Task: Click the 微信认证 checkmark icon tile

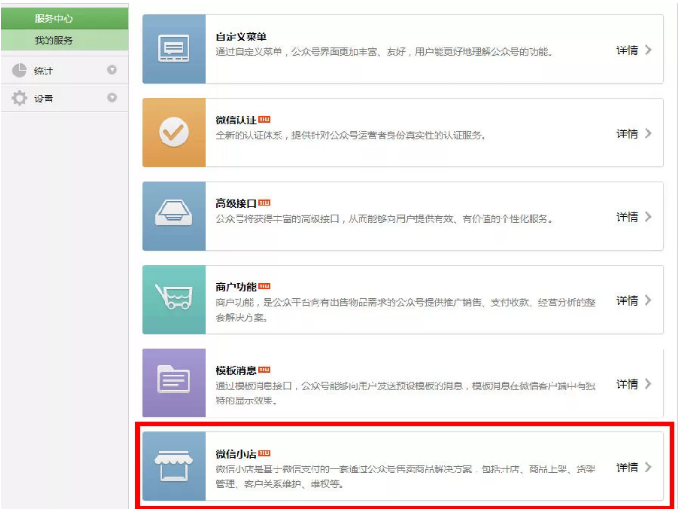Action: point(174,132)
